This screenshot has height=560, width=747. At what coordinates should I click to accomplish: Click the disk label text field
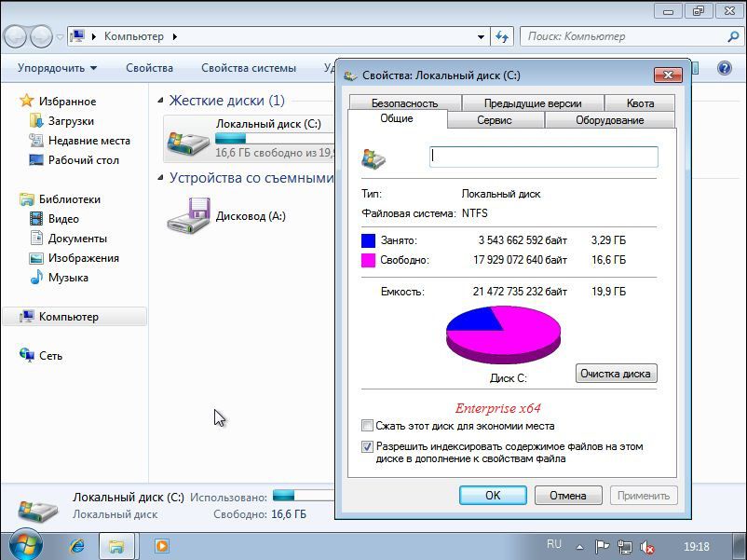(x=543, y=157)
